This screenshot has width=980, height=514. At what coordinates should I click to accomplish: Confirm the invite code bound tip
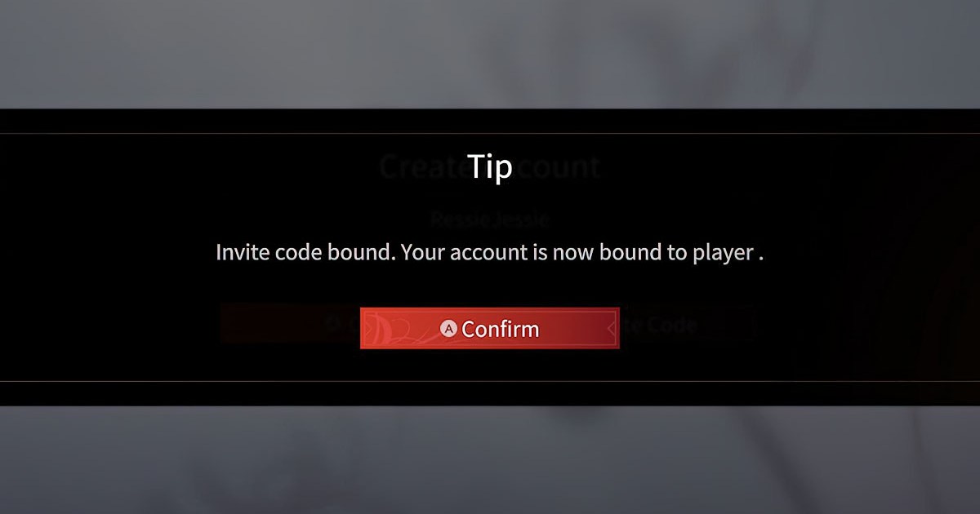click(x=489, y=328)
